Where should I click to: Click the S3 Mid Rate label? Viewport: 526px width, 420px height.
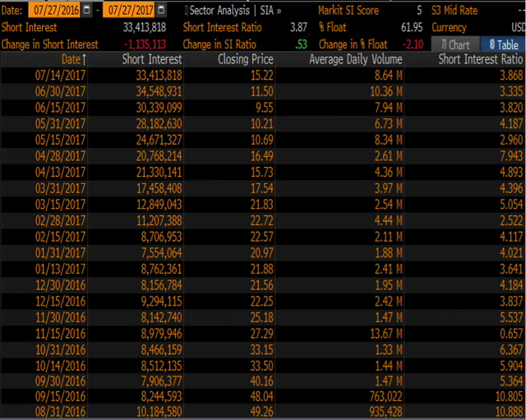click(454, 11)
